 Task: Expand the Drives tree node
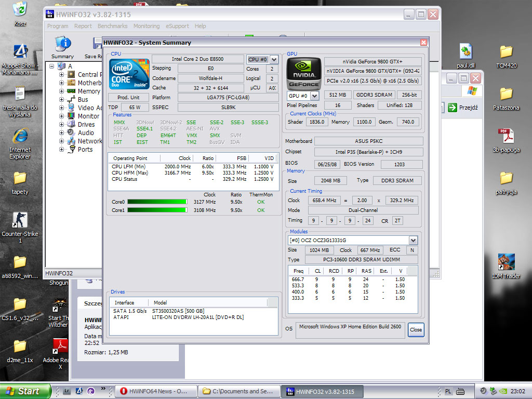[x=61, y=124]
